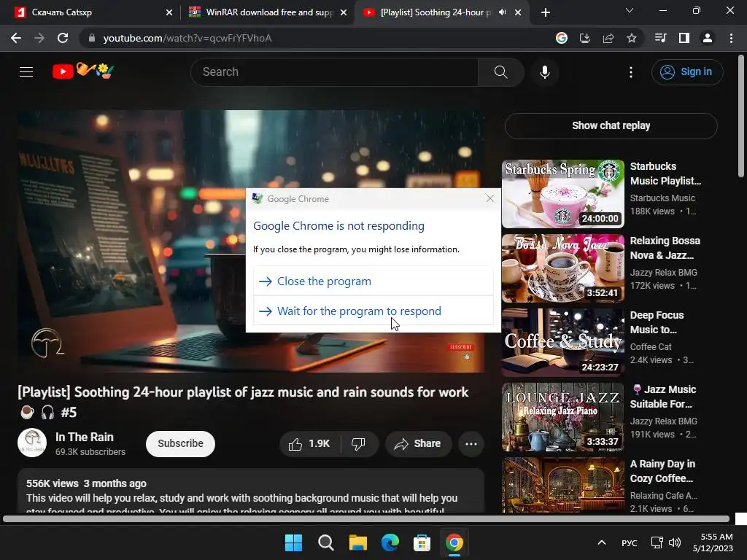Open the Bossa Nova Jazz video thumbnail
747x560 pixels.
[x=562, y=268]
